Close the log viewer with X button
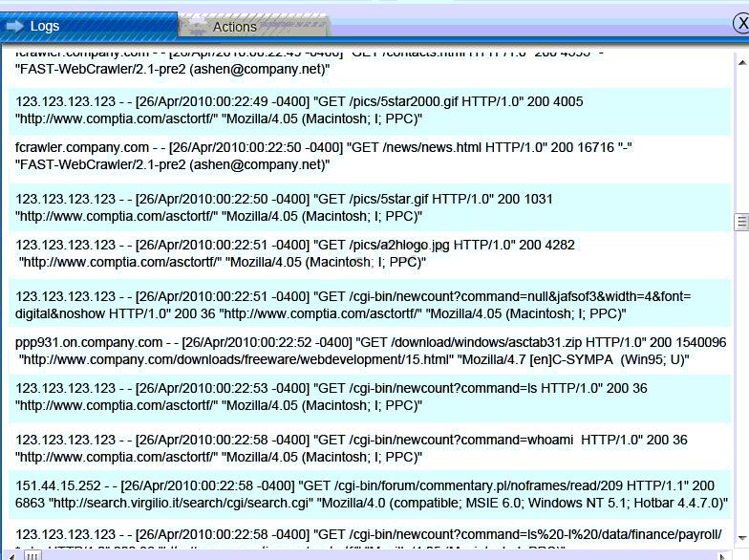Screen dimensions: 749x560 740,23
